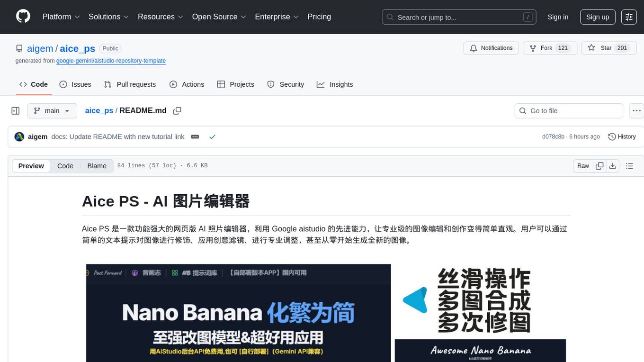
Task: Open the aistudio-repository-template link
Action: (111, 61)
